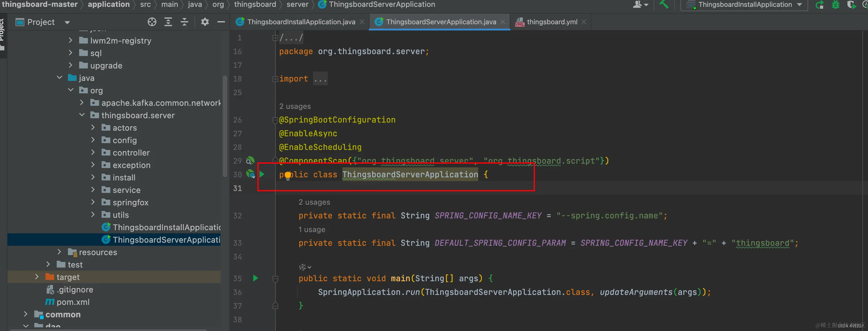The image size is (868, 331).
Task: Click "2 usages" hint above the class
Action: click(295, 106)
